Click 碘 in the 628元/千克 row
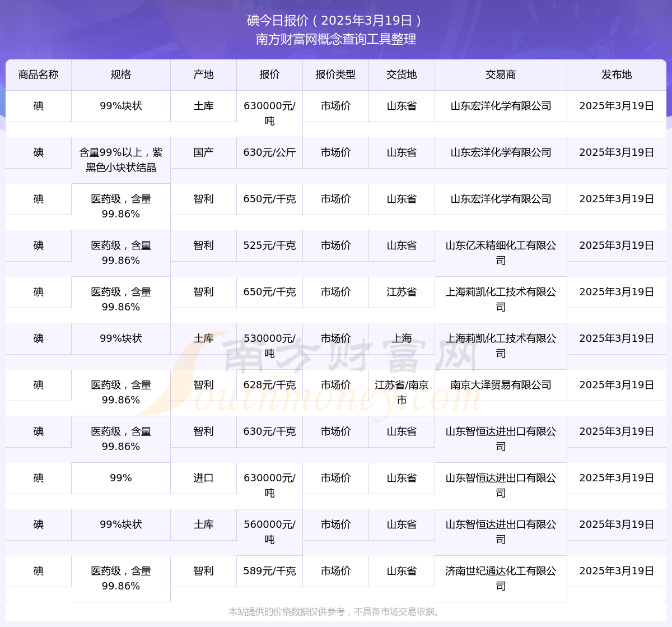Viewport: 672px width, 627px height. (x=39, y=385)
